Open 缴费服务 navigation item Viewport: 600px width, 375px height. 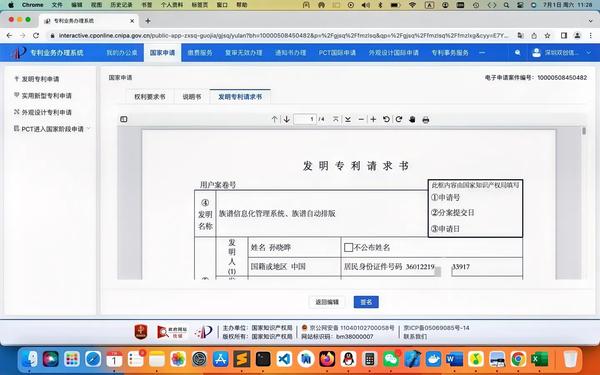200,52
